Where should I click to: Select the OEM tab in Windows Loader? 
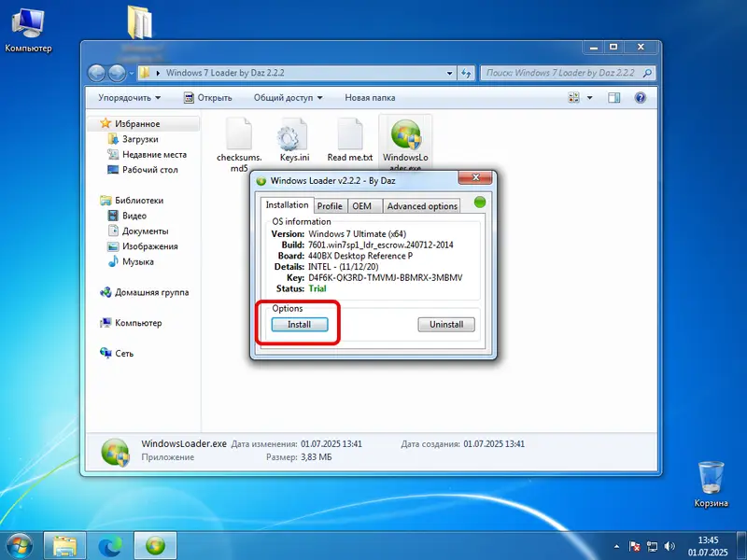[x=363, y=205]
